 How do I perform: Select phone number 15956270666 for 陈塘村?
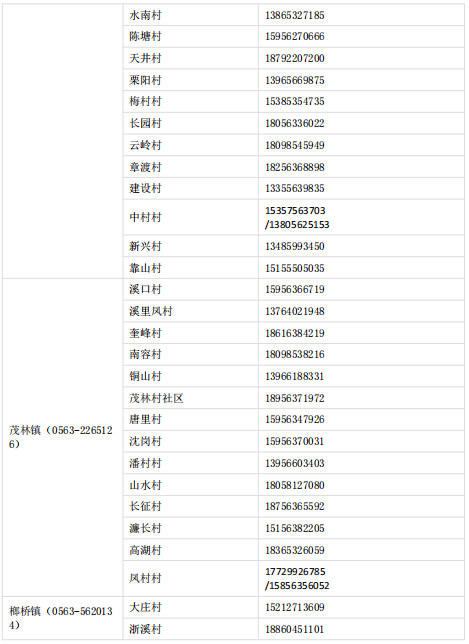click(x=294, y=37)
